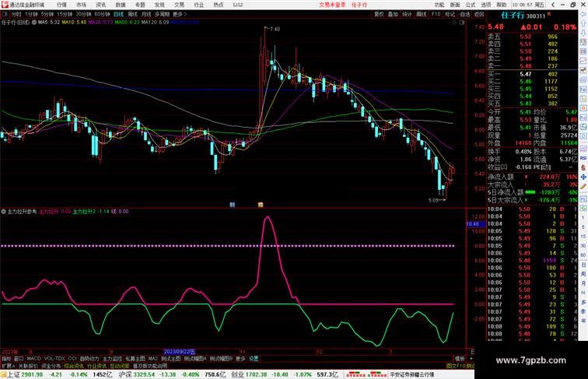Switch chart to 分时 view
The image size is (588, 379).
click(16, 14)
